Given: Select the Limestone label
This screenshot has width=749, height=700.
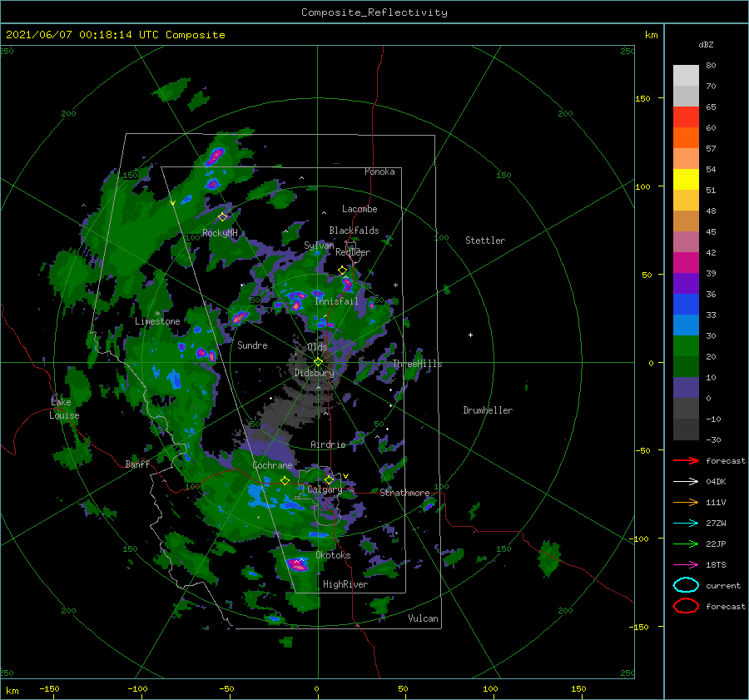Looking at the screenshot, I should pyautogui.click(x=157, y=321).
